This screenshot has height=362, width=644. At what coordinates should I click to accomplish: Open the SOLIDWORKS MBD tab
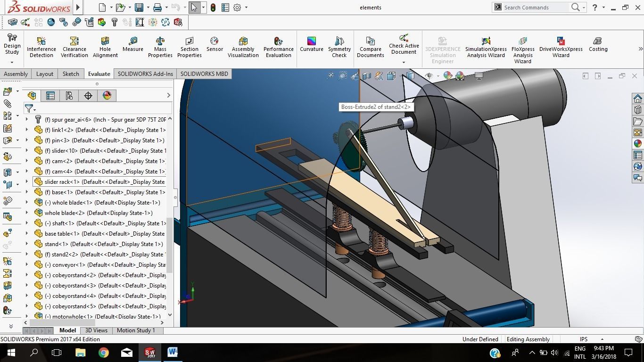click(204, 74)
